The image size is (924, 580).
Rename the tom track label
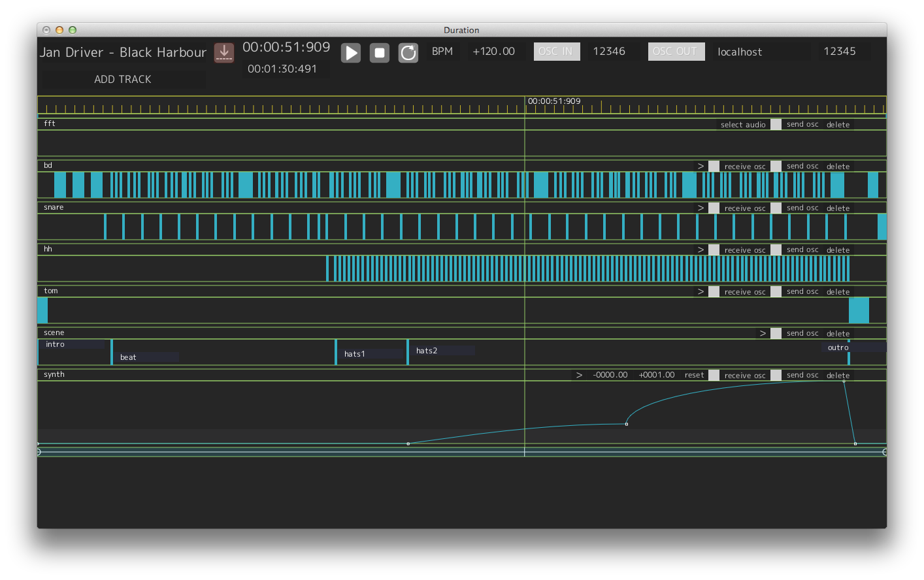click(51, 291)
